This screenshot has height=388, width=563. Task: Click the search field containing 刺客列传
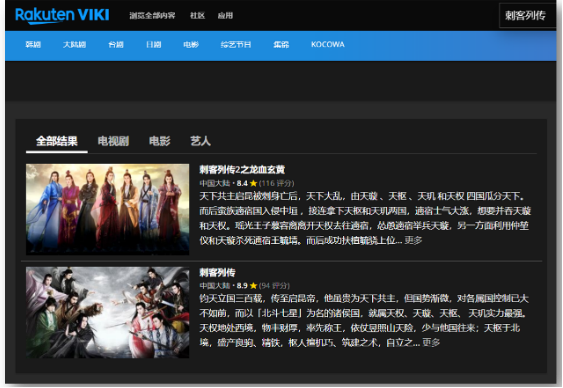point(527,15)
